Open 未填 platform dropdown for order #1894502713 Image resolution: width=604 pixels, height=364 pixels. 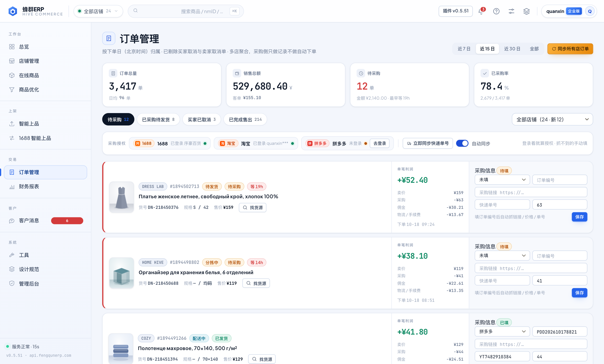coord(502,180)
